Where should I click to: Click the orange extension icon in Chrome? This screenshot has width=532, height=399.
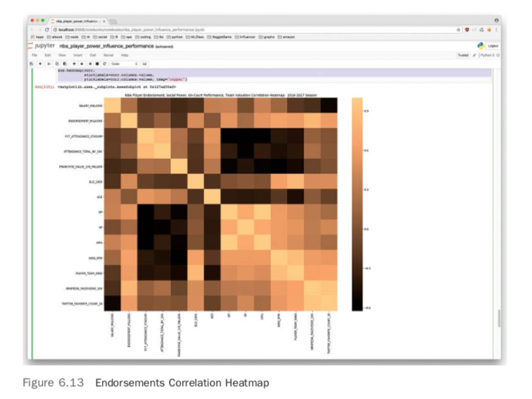(x=489, y=29)
